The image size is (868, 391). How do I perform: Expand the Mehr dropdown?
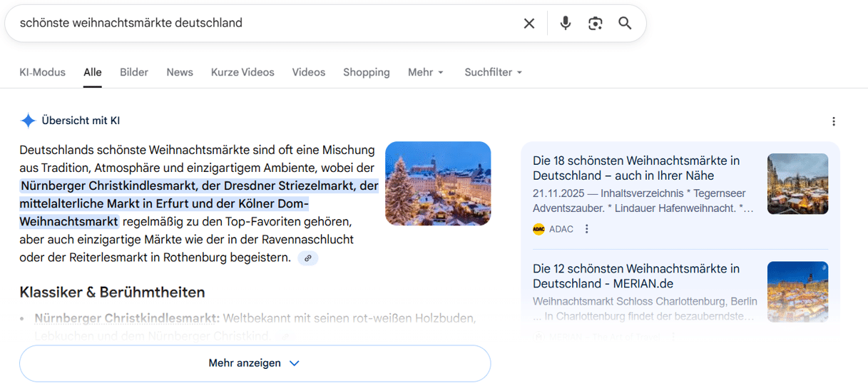pos(426,72)
